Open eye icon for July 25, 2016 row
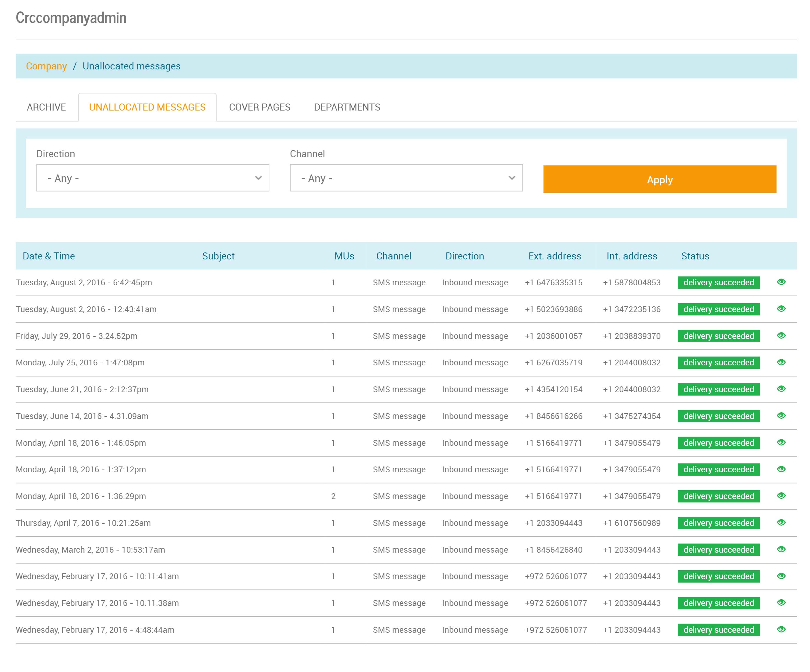This screenshot has height=672, width=810. click(x=781, y=362)
